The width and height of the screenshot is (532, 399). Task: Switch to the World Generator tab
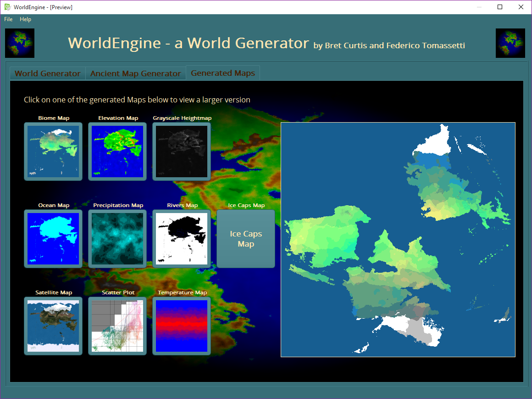48,73
